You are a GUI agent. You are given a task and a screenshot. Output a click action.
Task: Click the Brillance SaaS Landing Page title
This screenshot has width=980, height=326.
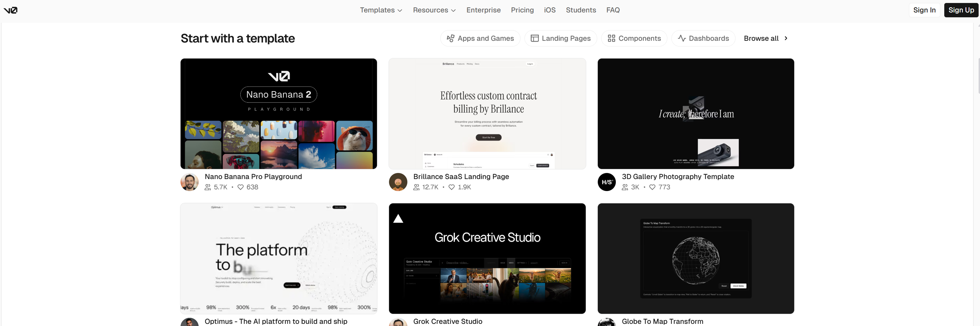click(461, 177)
